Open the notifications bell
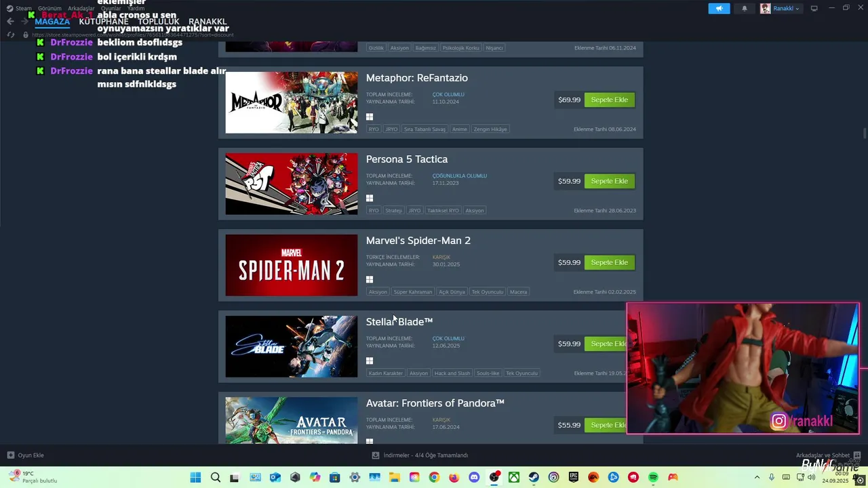Screen dimensions: 868x488 tap(745, 9)
